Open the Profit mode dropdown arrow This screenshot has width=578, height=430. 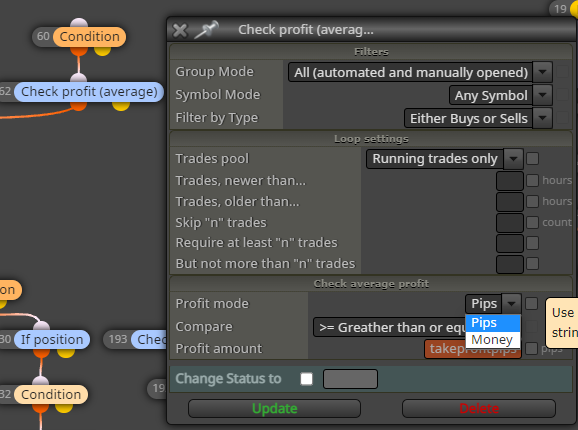point(511,304)
